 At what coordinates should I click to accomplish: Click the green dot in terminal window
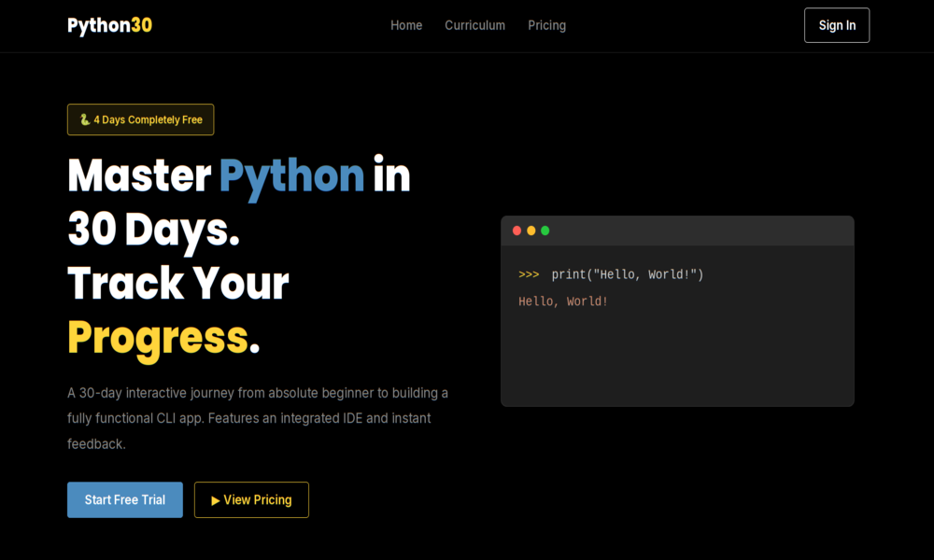tap(545, 231)
